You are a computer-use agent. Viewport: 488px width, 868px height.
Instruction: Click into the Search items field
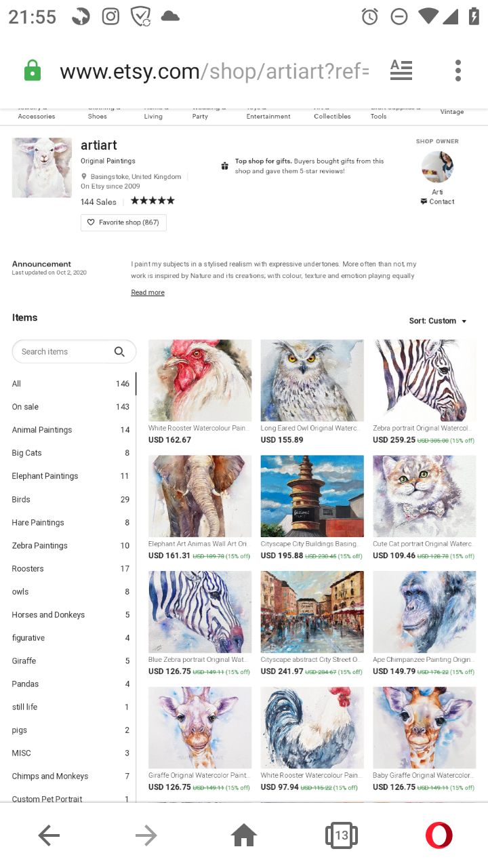click(74, 351)
